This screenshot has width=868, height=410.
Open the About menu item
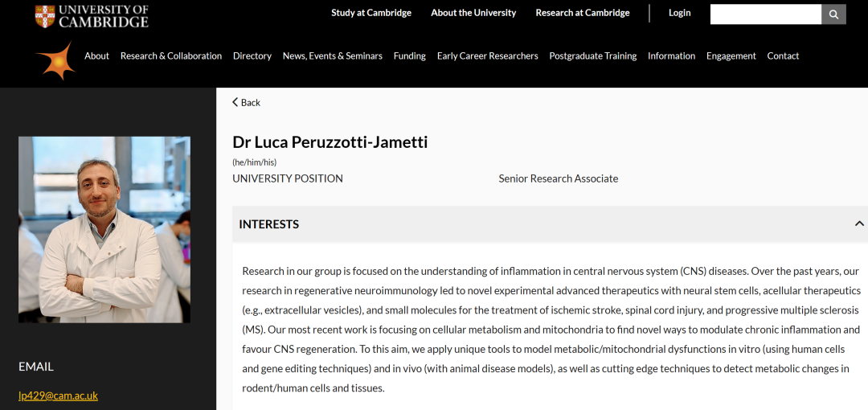[96, 56]
